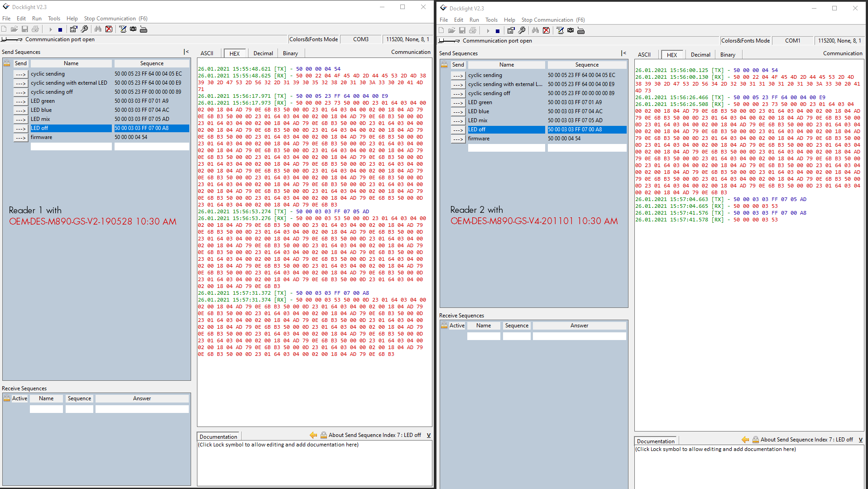Toggle the documentation lock icon in COM3 window
Image resolution: width=868 pixels, height=489 pixels.
[323, 435]
